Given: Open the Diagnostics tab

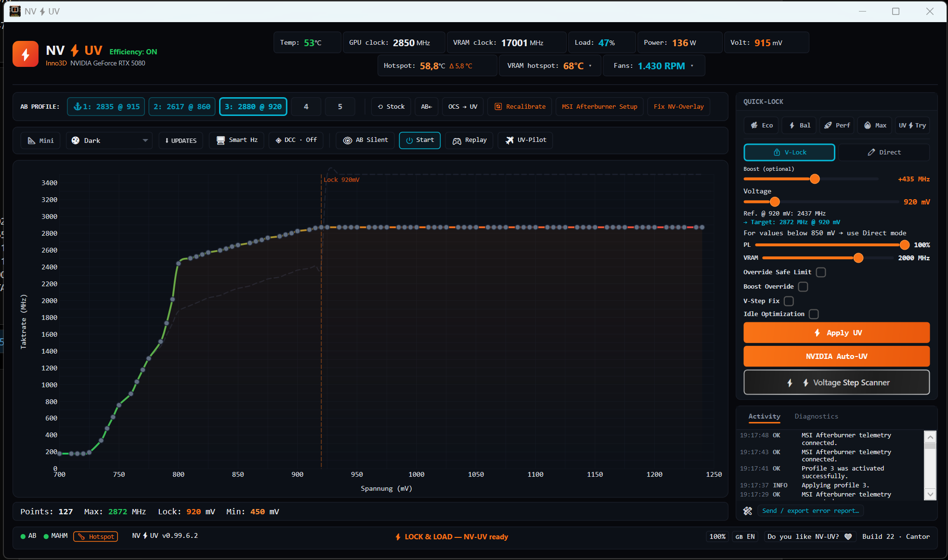Looking at the screenshot, I should [x=816, y=417].
